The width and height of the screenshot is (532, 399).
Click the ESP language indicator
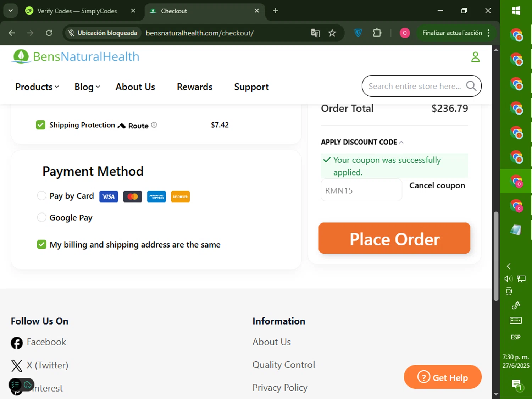pos(516,337)
